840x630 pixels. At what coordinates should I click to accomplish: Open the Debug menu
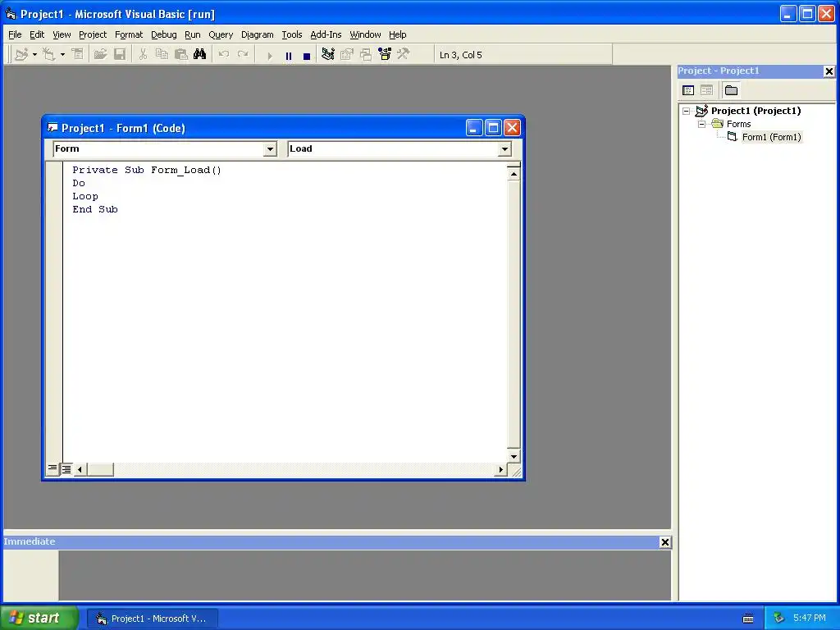164,34
